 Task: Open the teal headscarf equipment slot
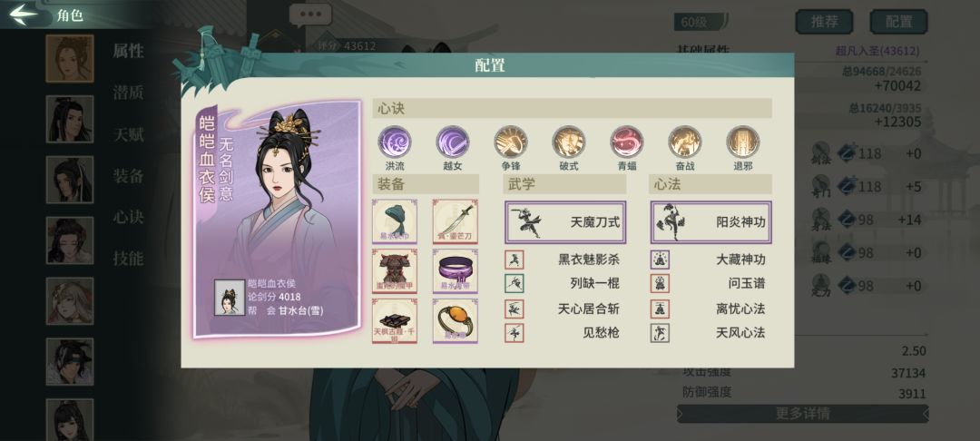point(395,221)
